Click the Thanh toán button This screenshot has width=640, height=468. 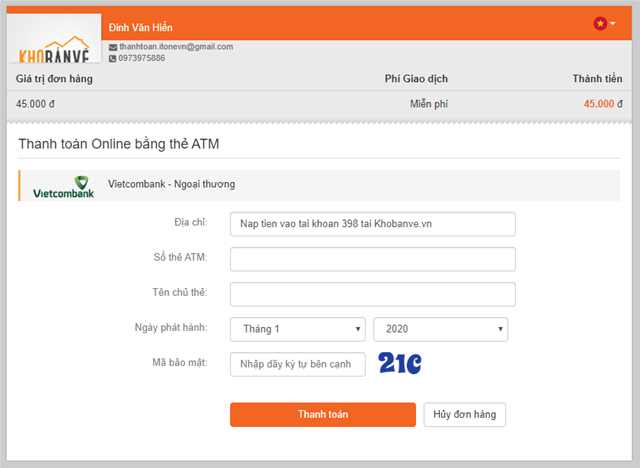pos(323,415)
